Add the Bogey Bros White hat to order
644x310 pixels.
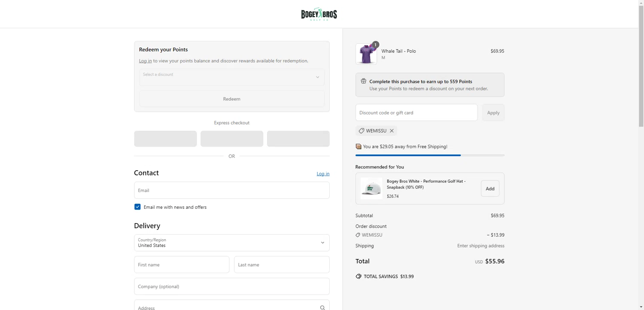[490, 189]
